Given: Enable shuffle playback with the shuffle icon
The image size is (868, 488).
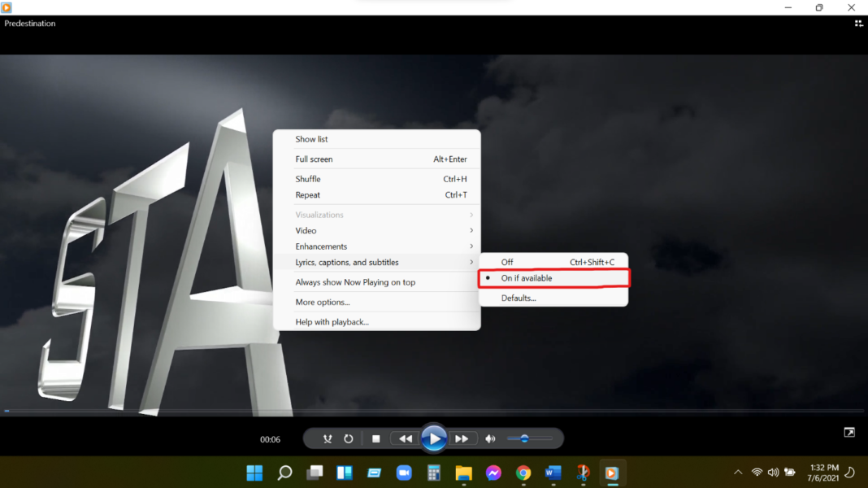Looking at the screenshot, I should pos(328,438).
